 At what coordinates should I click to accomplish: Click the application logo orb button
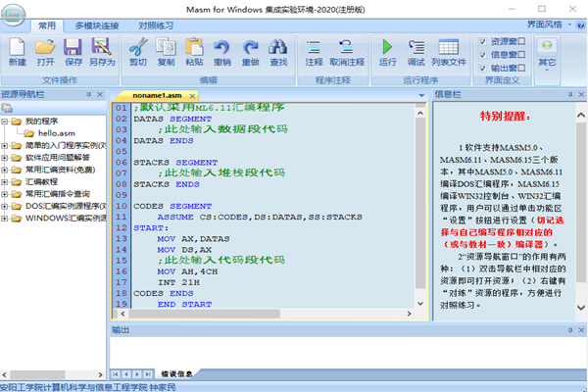[x=13, y=15]
